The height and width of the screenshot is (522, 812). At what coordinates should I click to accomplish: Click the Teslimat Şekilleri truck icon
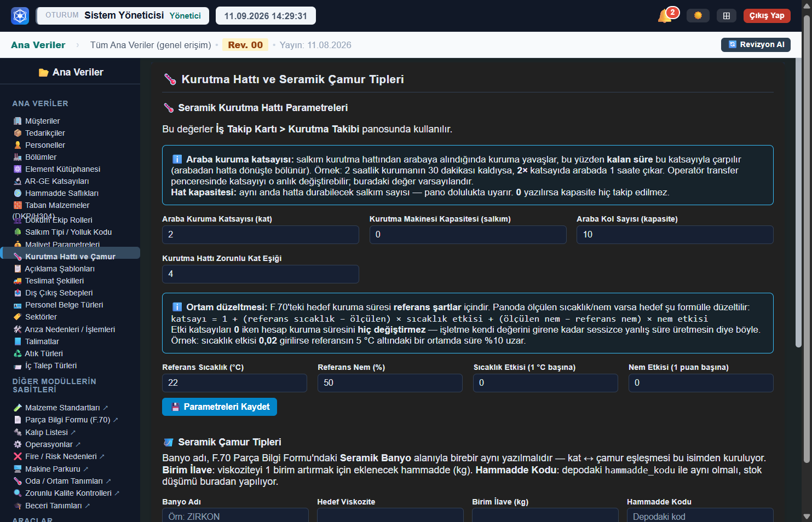18,281
